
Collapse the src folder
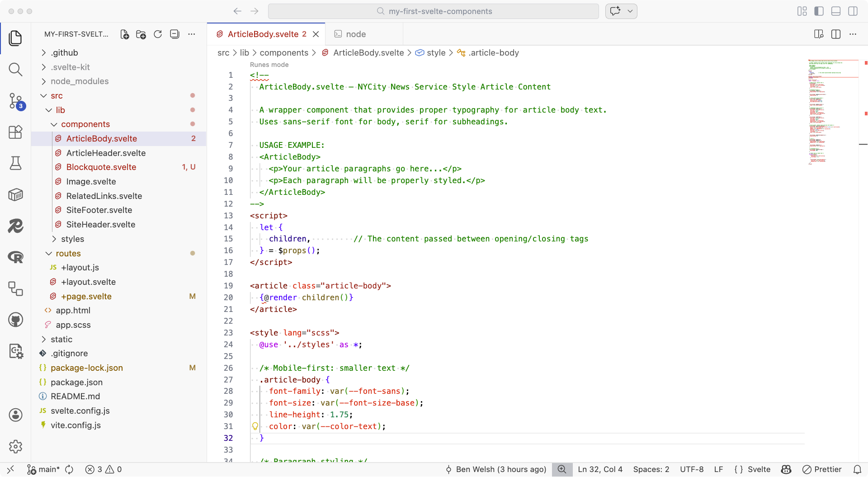(x=118, y=96)
